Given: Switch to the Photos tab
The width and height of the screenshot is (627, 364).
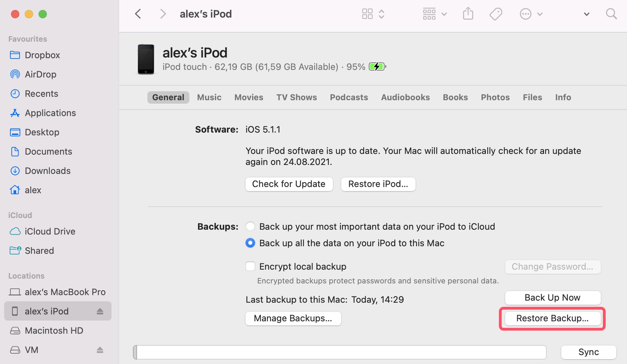Looking at the screenshot, I should tap(495, 97).
